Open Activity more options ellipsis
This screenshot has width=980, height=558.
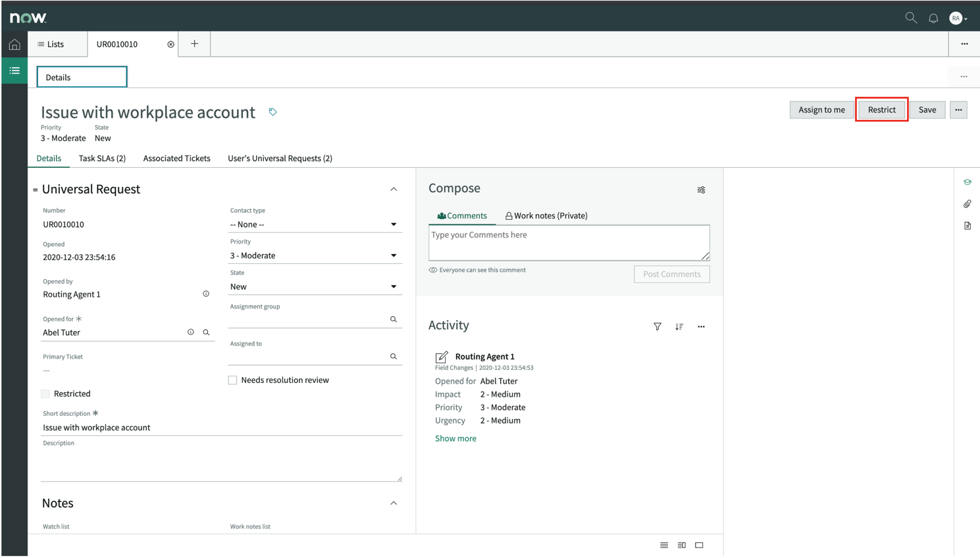[x=701, y=326]
